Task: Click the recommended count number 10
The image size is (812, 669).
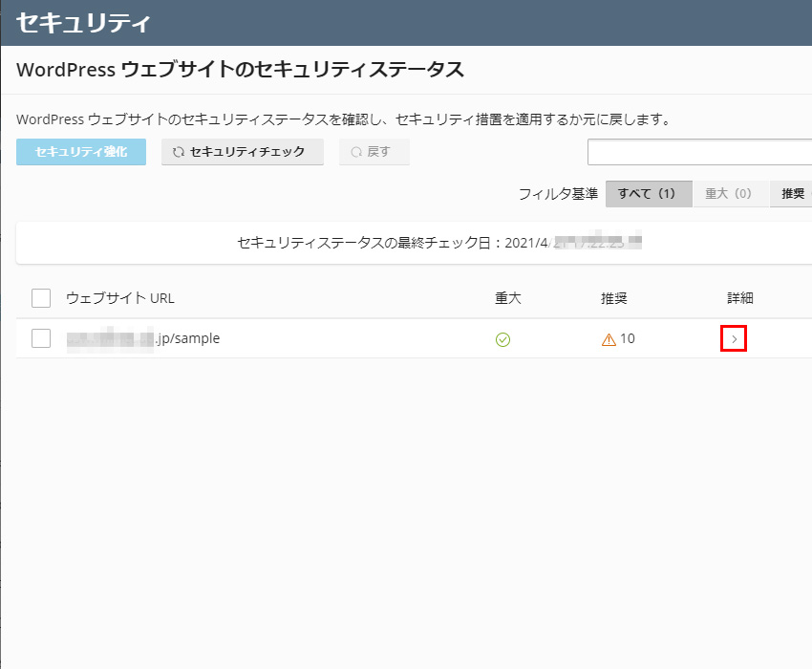Action: point(628,339)
